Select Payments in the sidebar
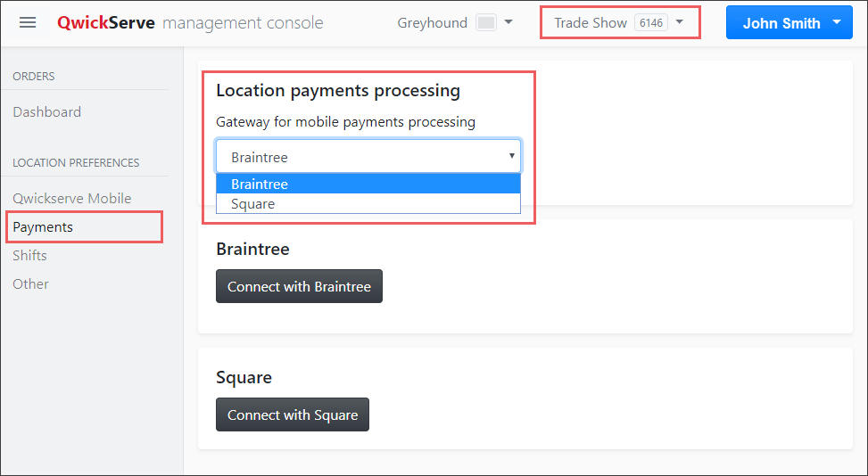This screenshot has width=868, height=476. point(43,227)
